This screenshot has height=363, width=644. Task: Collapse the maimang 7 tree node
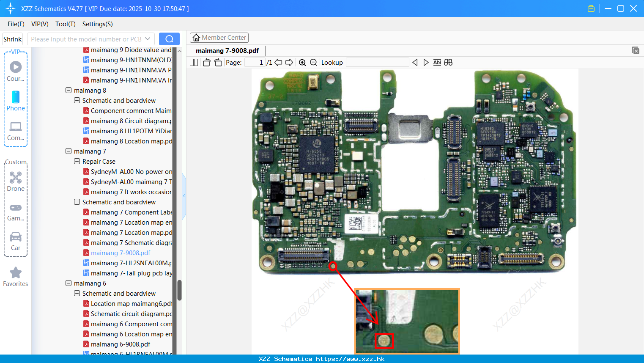(x=69, y=151)
